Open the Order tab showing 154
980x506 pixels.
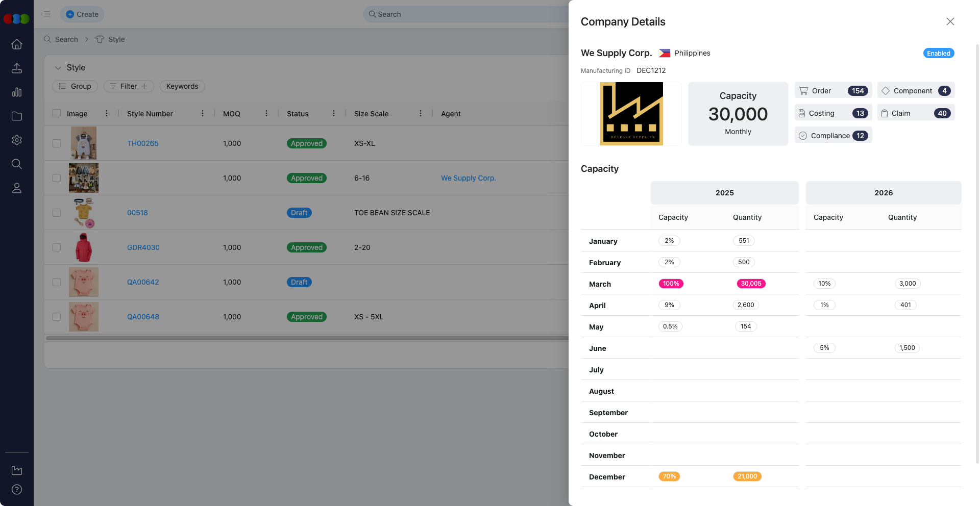point(833,91)
